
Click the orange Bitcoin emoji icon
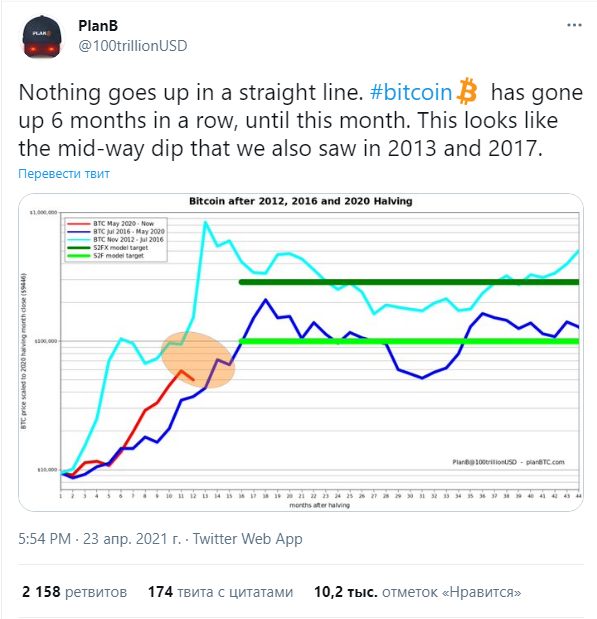[x=467, y=91]
